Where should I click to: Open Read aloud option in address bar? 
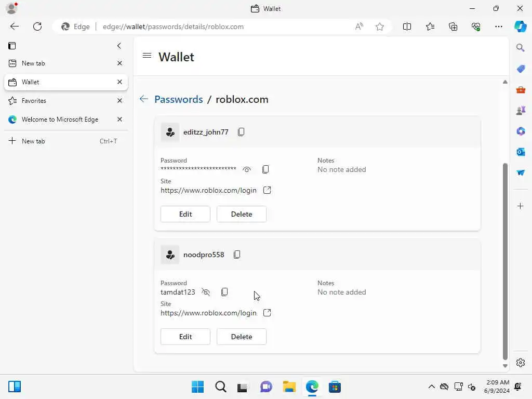[x=359, y=26]
